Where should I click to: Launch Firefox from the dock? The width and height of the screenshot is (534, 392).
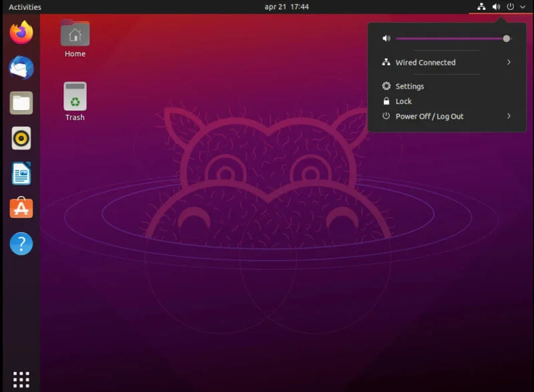(x=20, y=31)
